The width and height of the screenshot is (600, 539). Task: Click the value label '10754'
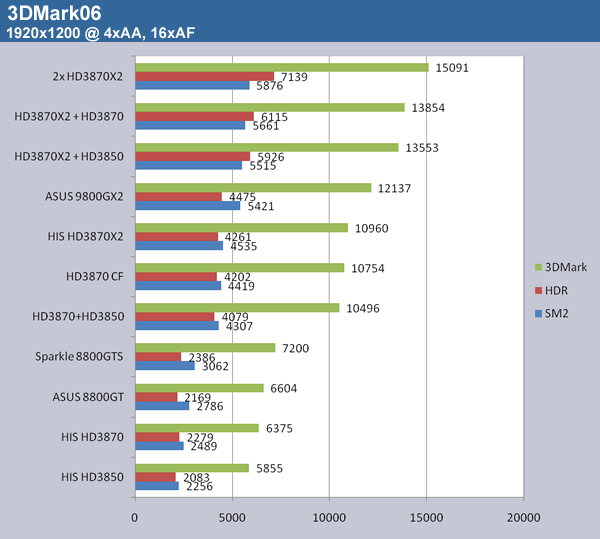tap(367, 269)
